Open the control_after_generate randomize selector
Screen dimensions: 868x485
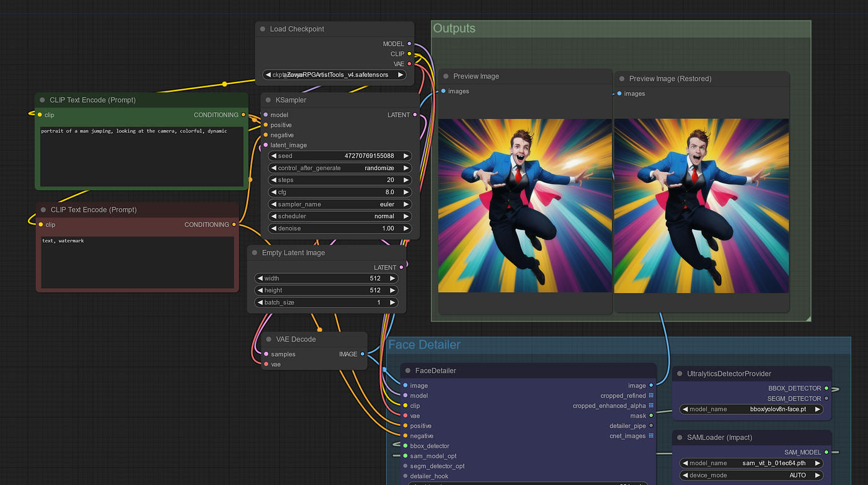(340, 168)
